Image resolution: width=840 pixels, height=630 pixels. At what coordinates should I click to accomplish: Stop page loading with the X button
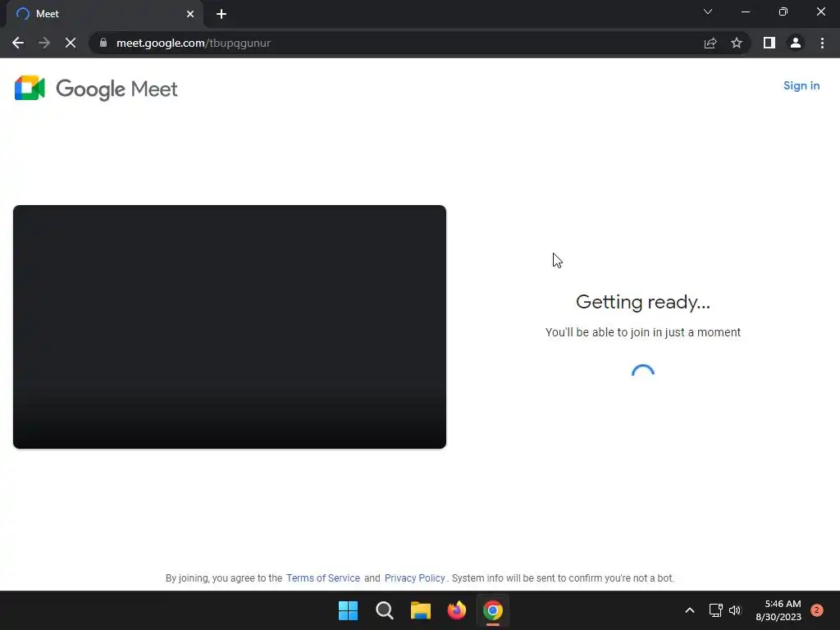tap(71, 43)
